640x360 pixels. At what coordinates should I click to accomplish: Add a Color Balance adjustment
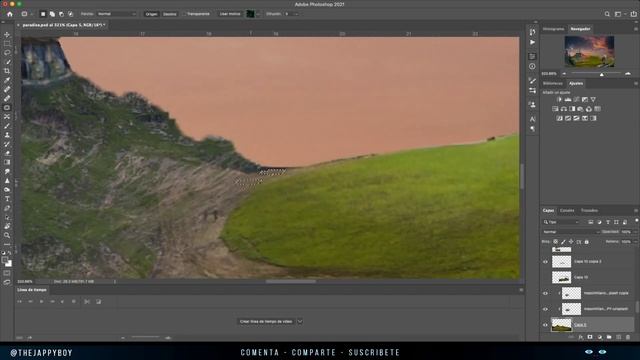coord(564,109)
